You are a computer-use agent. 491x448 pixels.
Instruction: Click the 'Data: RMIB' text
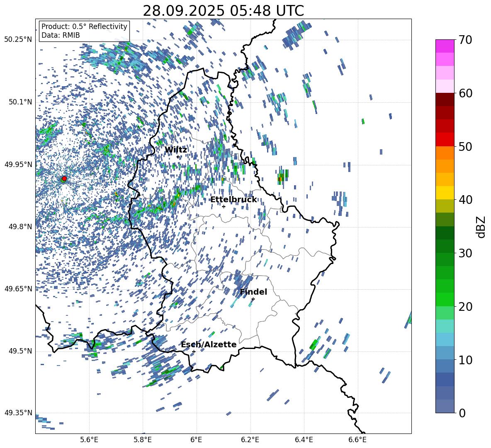(x=61, y=35)
